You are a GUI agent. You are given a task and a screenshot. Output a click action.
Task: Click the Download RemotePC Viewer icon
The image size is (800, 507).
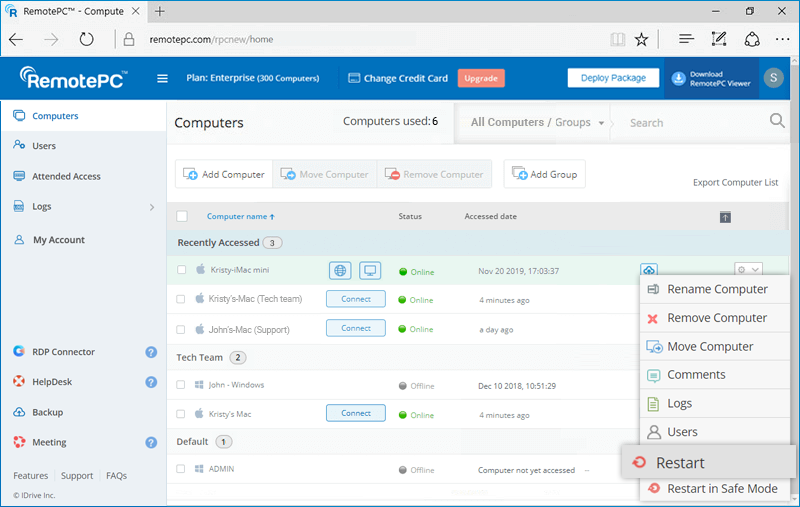click(678, 79)
